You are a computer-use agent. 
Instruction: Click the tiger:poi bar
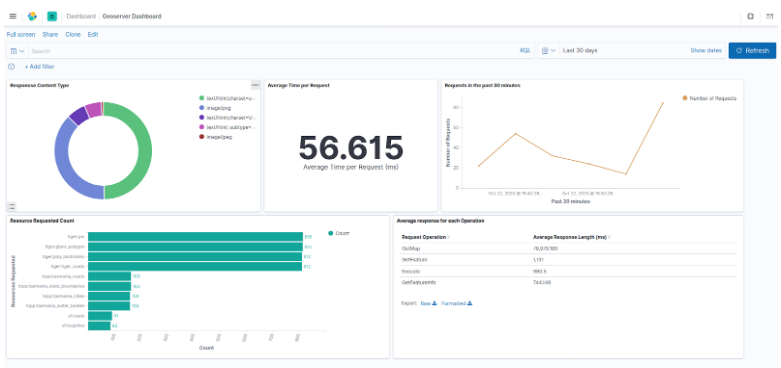coord(196,237)
